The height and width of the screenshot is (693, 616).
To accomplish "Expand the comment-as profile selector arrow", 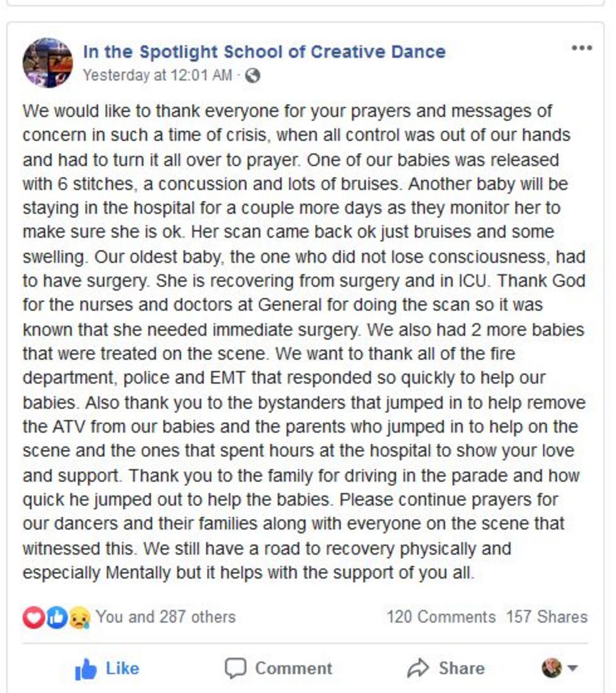I will coord(572,668).
